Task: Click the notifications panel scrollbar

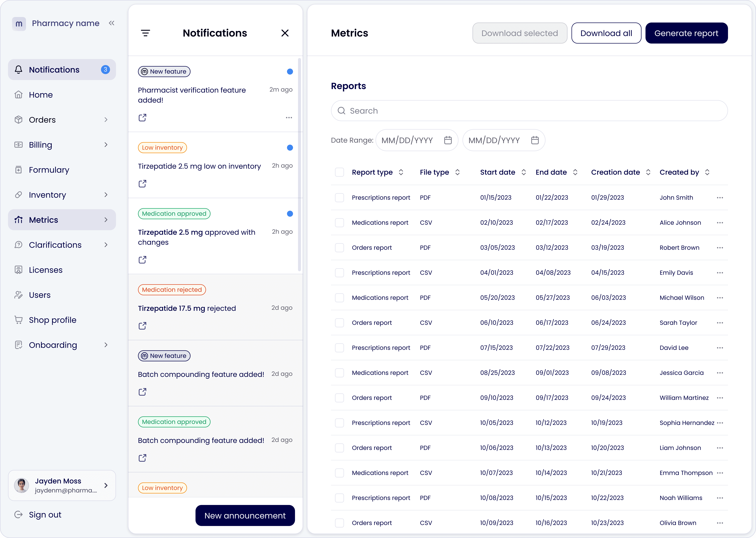Action: (299, 165)
